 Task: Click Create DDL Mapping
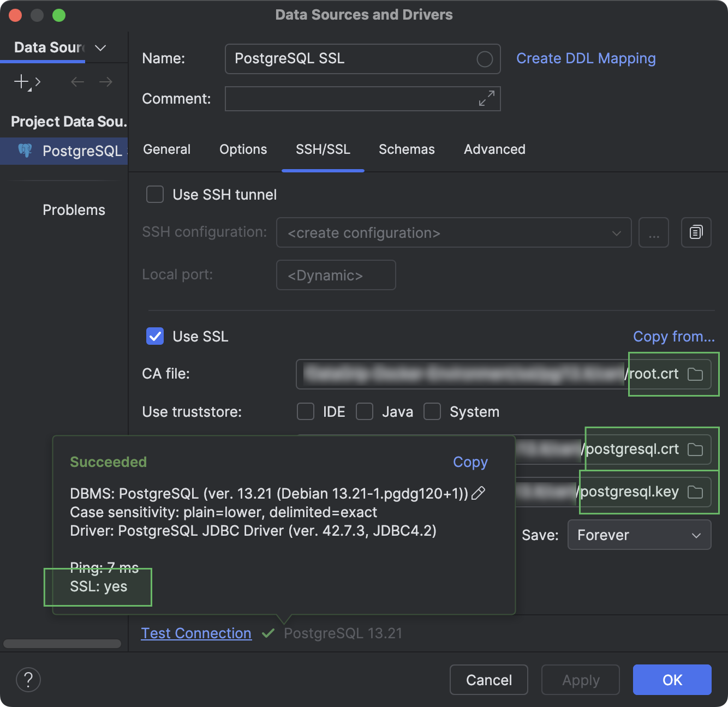tap(586, 58)
